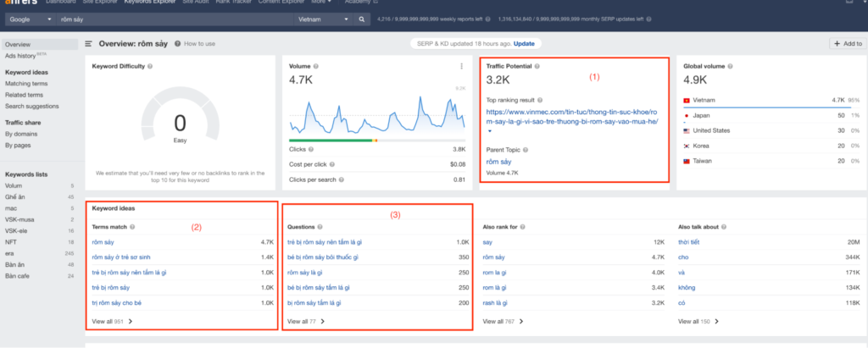Click the keyword search input field
The width and height of the screenshot is (868, 348).
coord(175,19)
